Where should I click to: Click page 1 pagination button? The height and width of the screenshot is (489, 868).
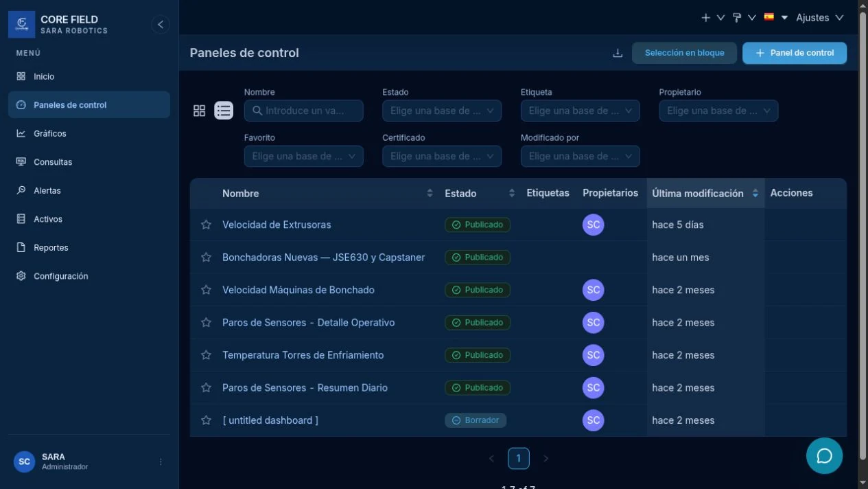click(x=518, y=458)
